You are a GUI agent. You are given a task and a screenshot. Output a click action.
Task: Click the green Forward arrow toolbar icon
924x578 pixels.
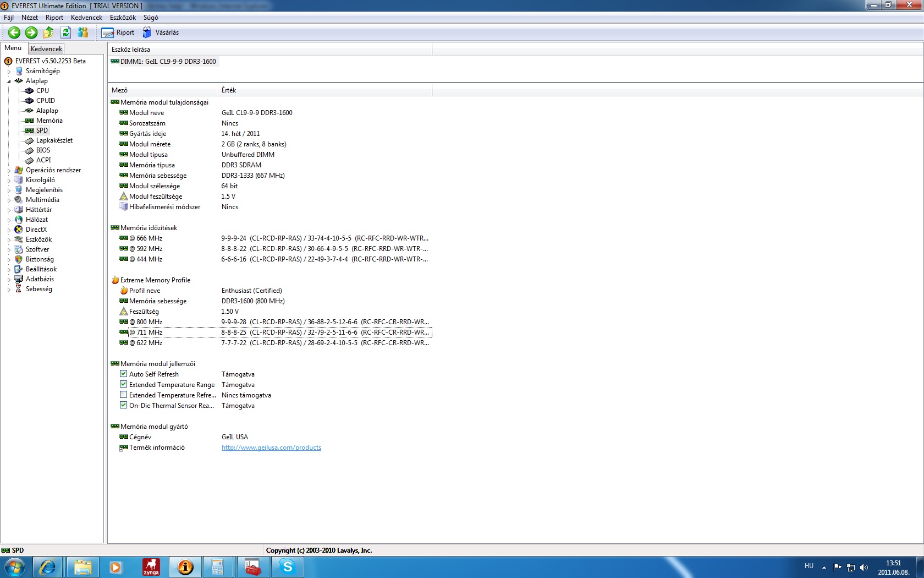point(31,32)
